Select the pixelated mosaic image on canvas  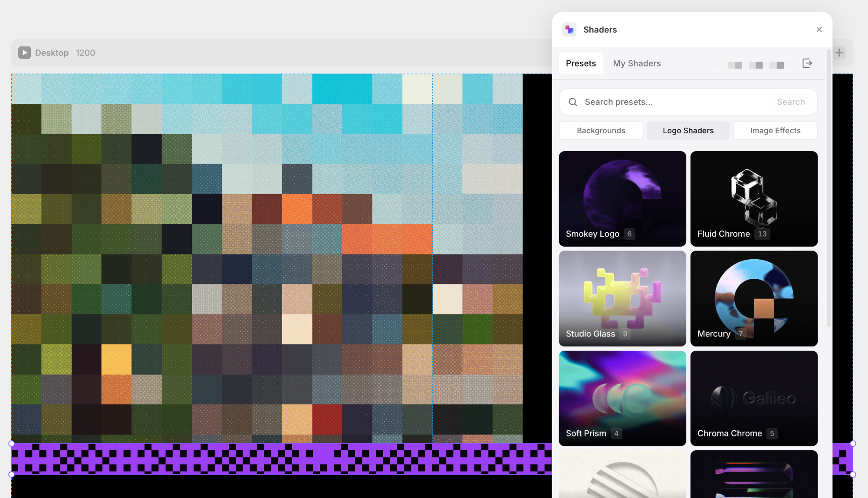pos(267,258)
